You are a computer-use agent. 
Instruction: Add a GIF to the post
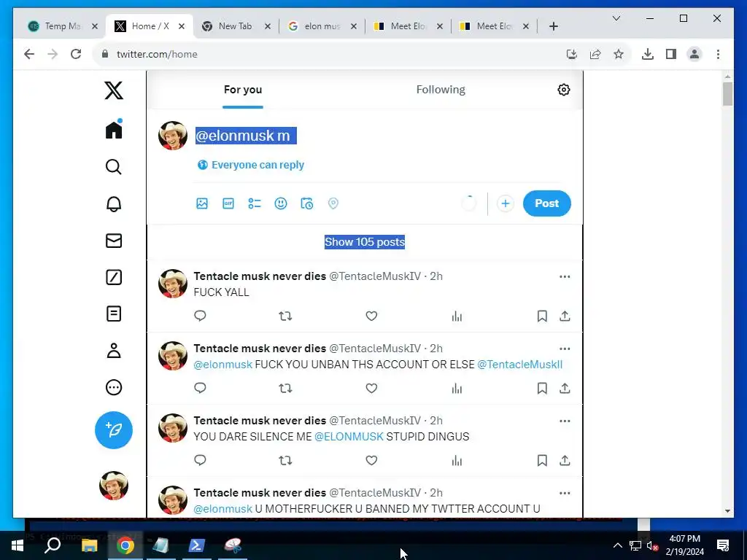[228, 203]
